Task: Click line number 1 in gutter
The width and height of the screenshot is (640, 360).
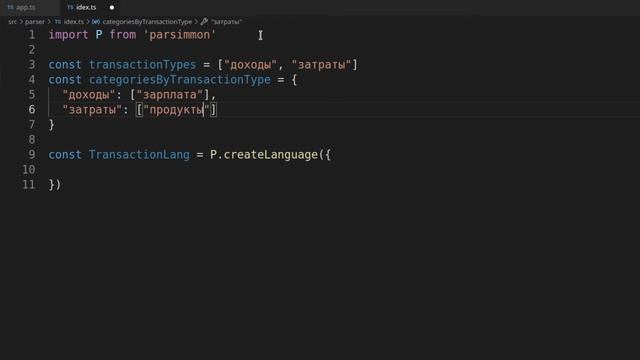Action: pyautogui.click(x=32, y=35)
